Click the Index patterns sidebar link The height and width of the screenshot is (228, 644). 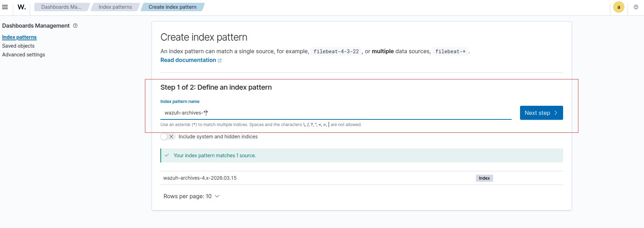(x=19, y=37)
